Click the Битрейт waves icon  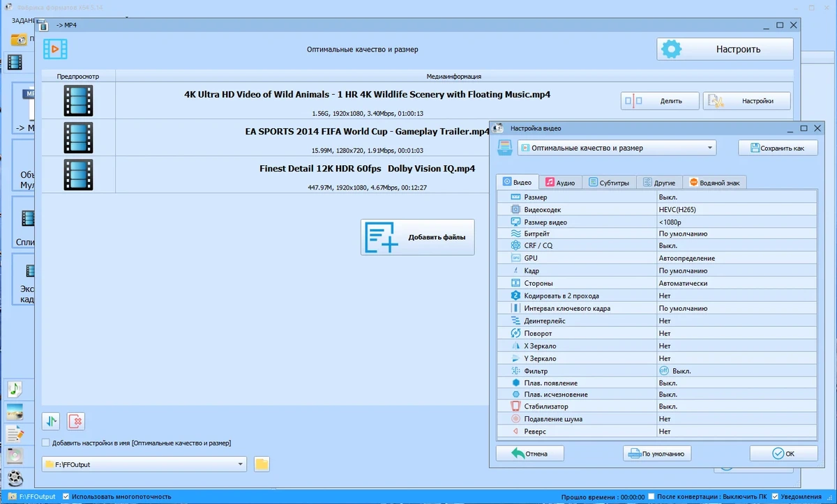516,234
